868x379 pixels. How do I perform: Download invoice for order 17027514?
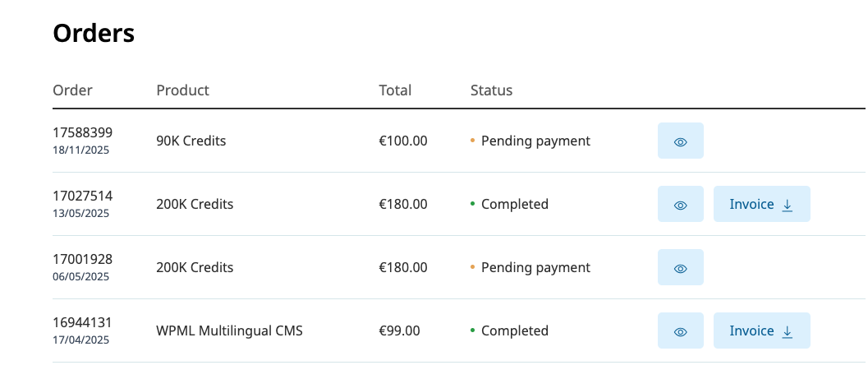click(761, 205)
